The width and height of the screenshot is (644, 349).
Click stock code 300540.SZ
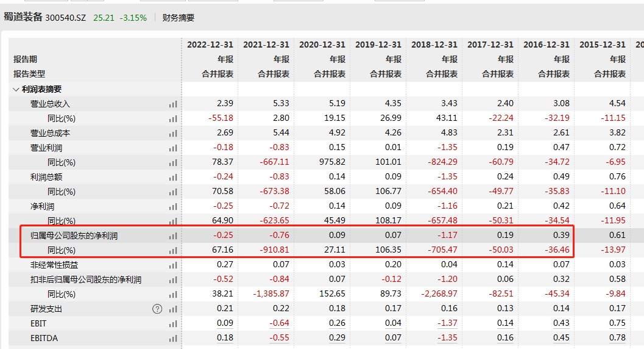66,18
